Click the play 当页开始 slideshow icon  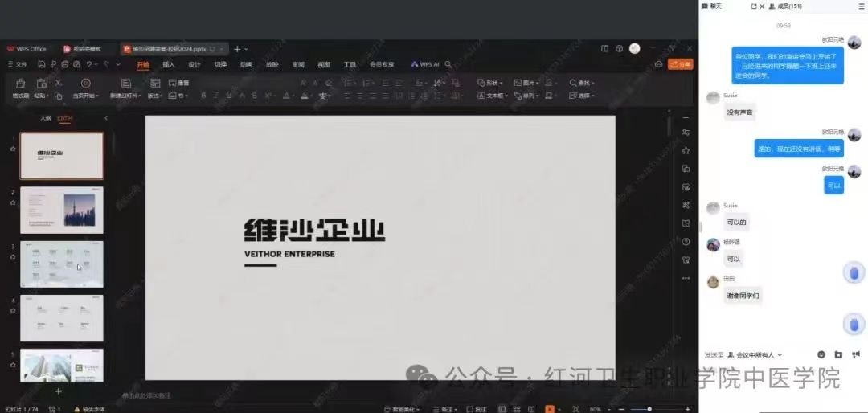[85, 84]
